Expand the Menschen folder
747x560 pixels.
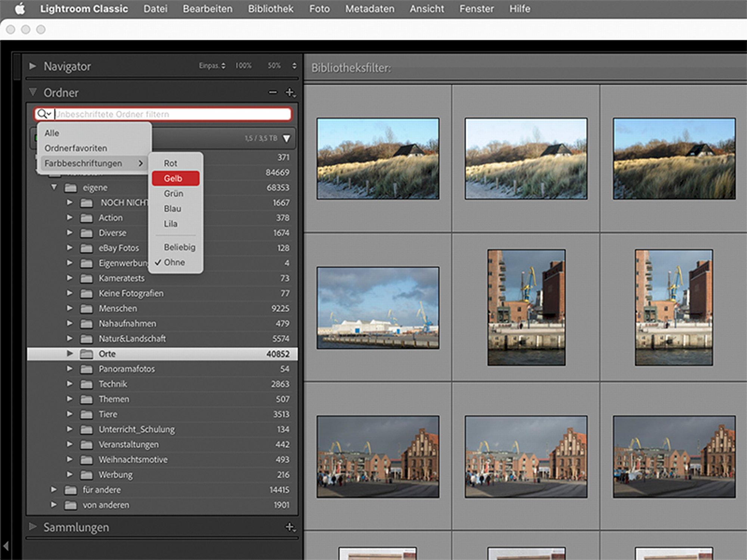point(69,308)
